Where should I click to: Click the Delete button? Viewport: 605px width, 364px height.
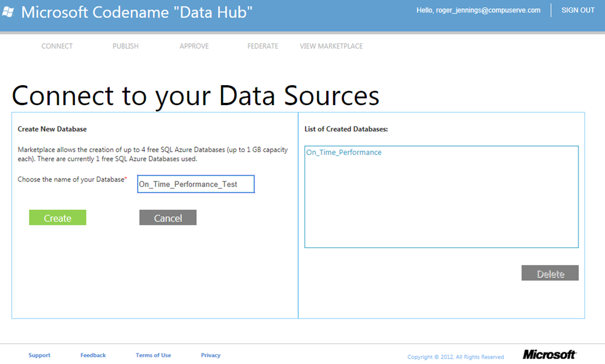(550, 273)
